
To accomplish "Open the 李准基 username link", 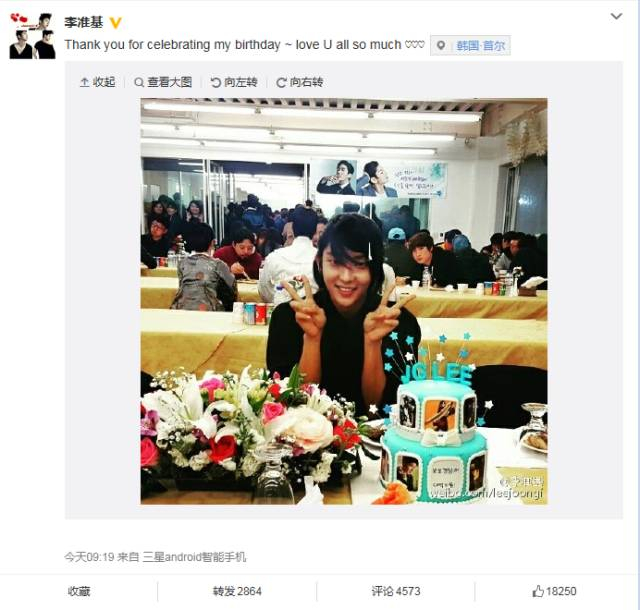I will [x=83, y=23].
